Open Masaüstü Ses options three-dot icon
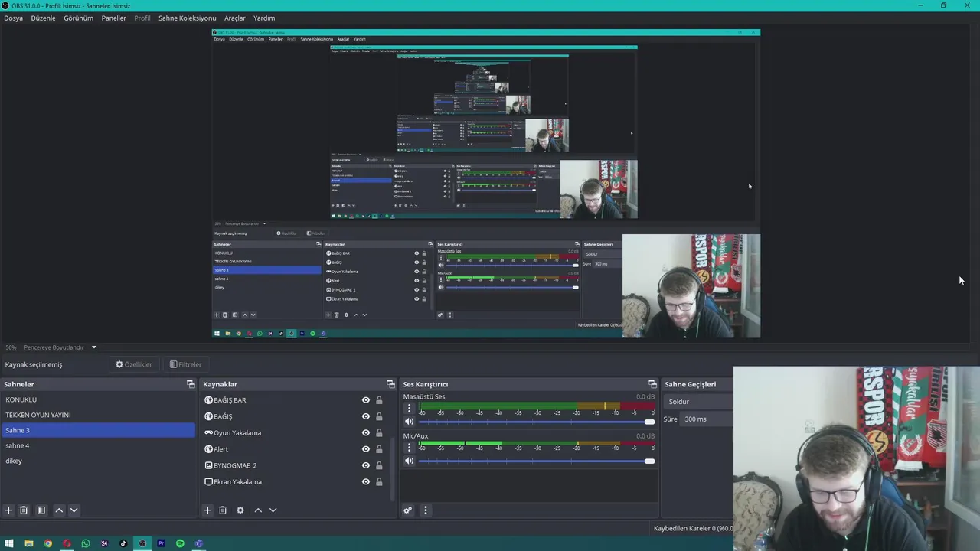The height and width of the screenshot is (551, 980). click(409, 409)
